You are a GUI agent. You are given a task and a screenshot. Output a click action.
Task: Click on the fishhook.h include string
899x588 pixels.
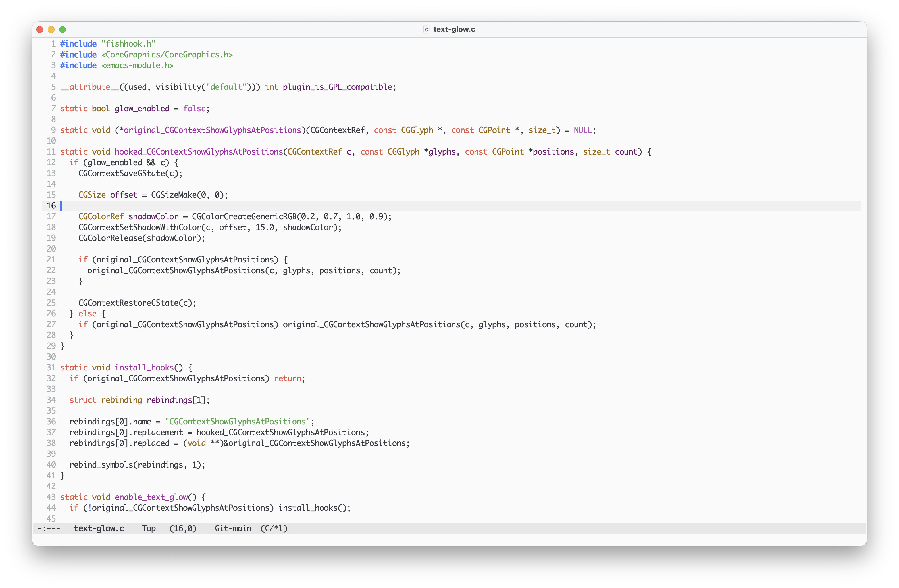click(x=128, y=44)
